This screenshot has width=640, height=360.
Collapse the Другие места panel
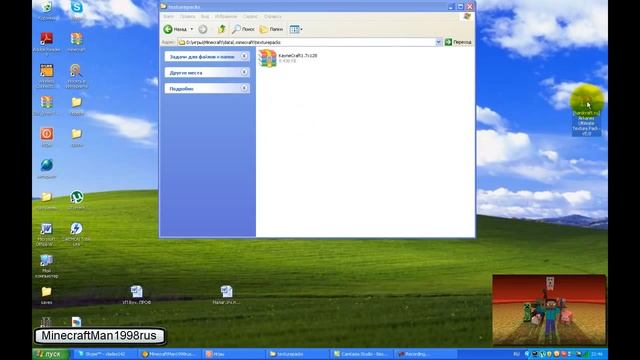tap(244, 72)
